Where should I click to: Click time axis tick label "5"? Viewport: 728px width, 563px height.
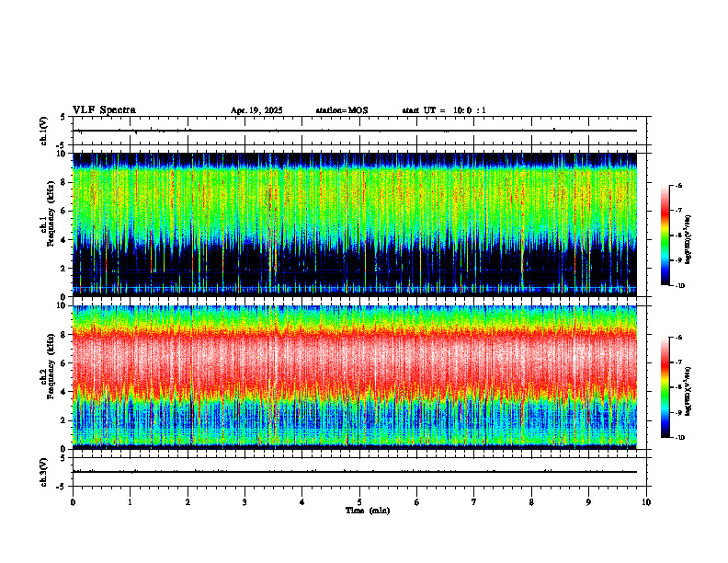click(359, 502)
